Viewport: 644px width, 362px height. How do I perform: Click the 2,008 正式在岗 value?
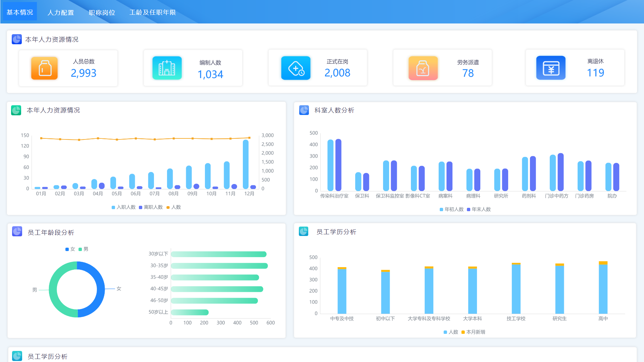[337, 72]
